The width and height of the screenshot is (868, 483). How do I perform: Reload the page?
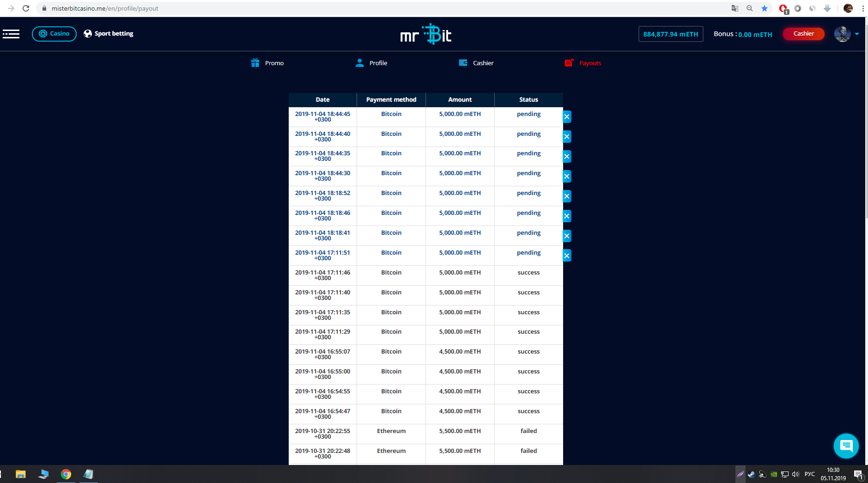coord(26,8)
